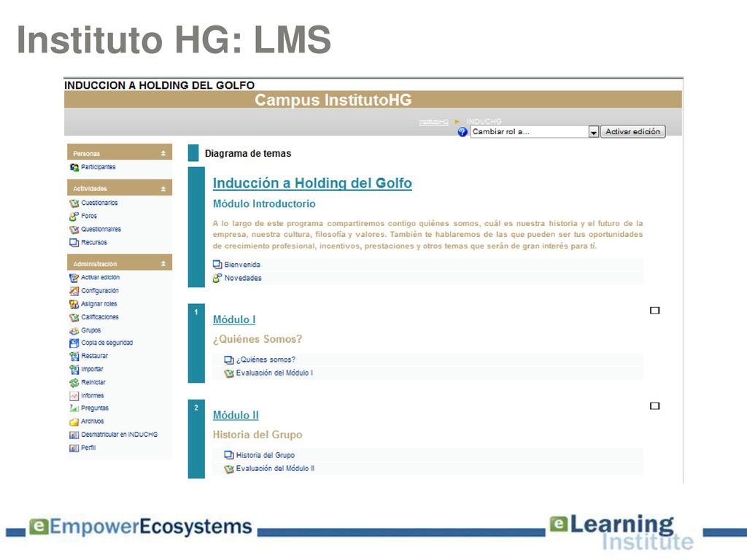Screen dimensions: 747x560
Task: Open the Grupos link
Action: click(x=90, y=330)
